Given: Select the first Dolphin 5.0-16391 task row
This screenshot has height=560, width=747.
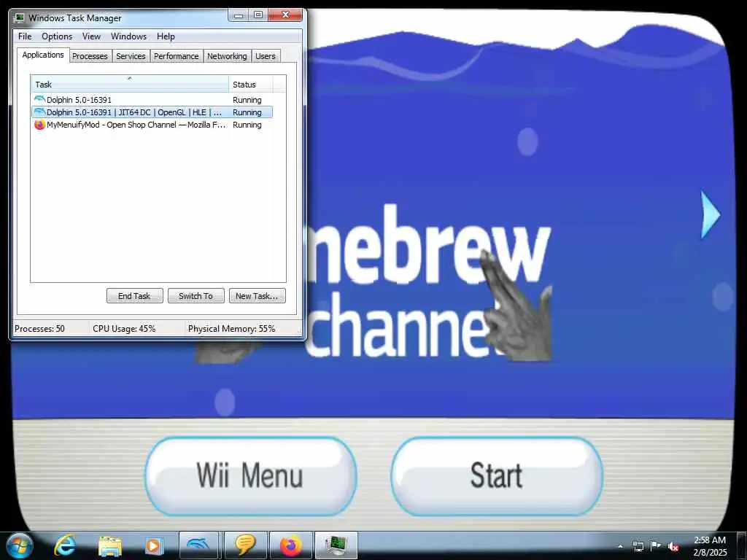Looking at the screenshot, I should coord(152,100).
